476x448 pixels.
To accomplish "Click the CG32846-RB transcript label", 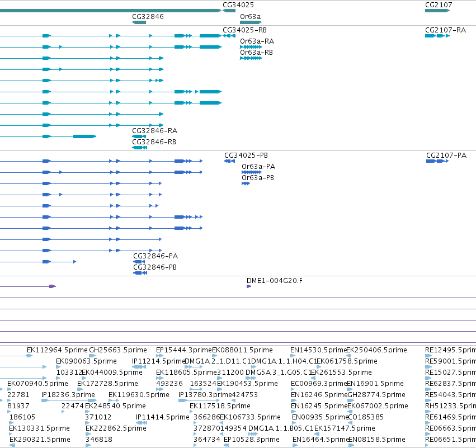I will click(154, 142).
